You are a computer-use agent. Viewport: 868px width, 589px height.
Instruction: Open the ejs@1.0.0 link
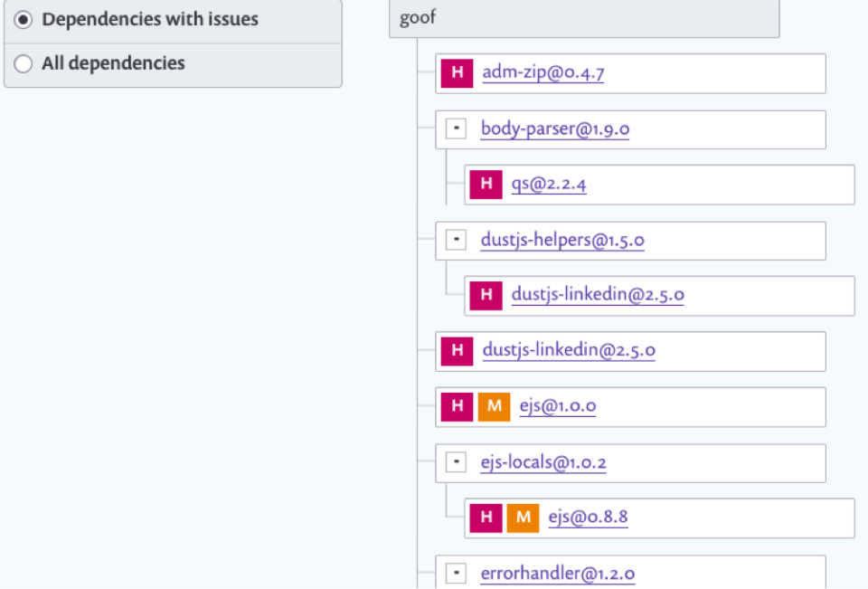[x=558, y=406]
